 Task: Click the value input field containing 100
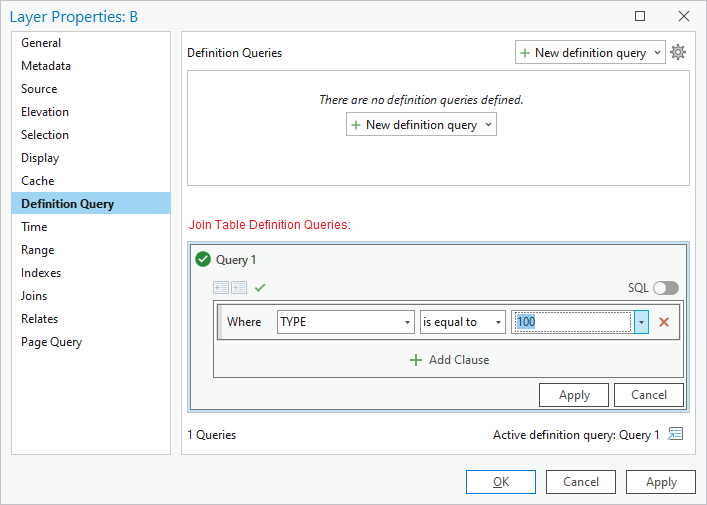click(572, 322)
